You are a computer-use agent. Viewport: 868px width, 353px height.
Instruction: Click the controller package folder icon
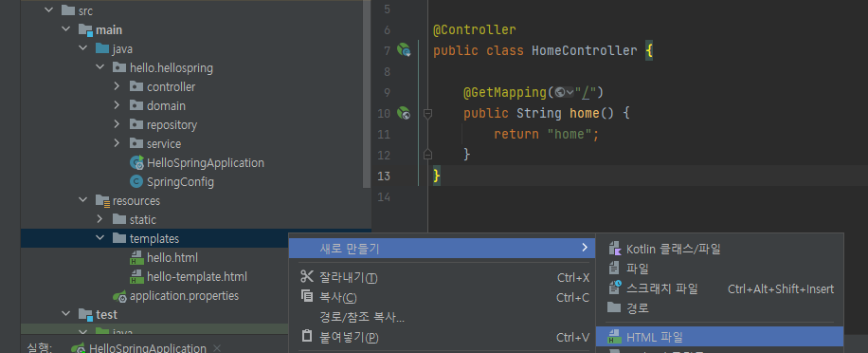point(136,86)
